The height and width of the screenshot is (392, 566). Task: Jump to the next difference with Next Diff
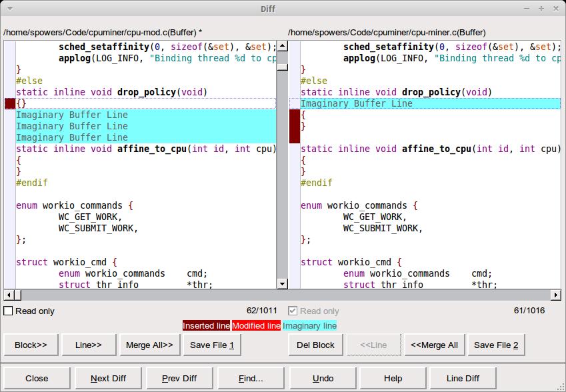109,378
